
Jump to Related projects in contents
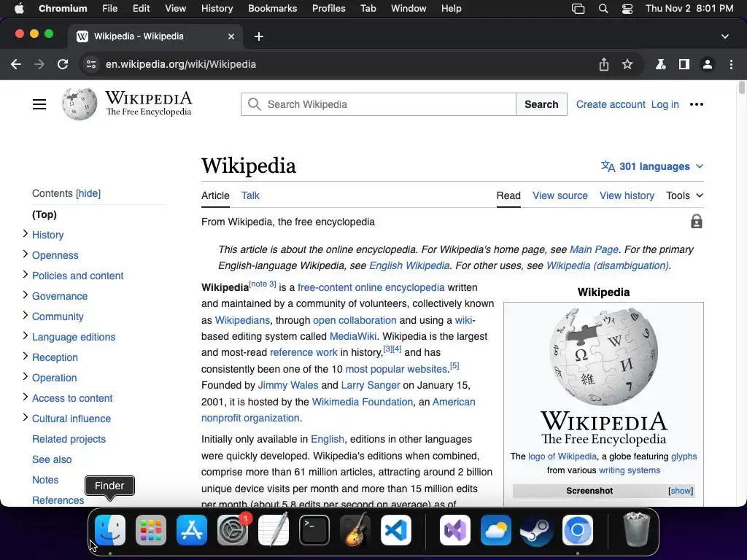click(x=69, y=439)
